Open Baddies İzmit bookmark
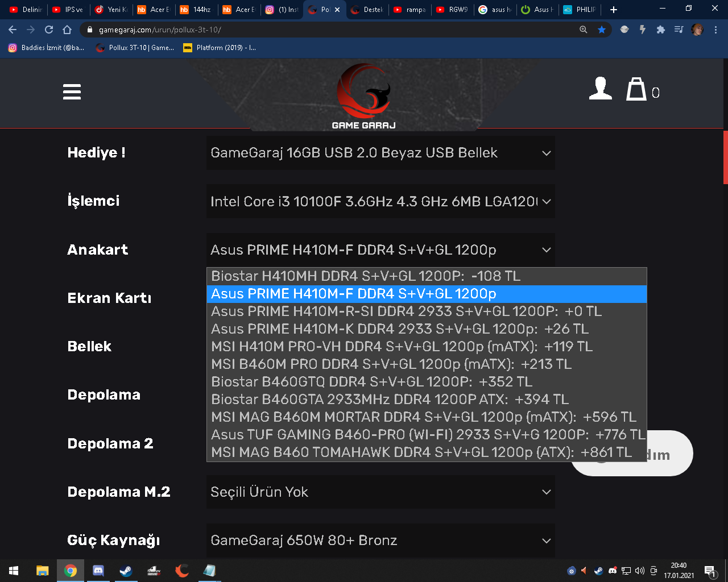This screenshot has width=728, height=582. (x=46, y=48)
